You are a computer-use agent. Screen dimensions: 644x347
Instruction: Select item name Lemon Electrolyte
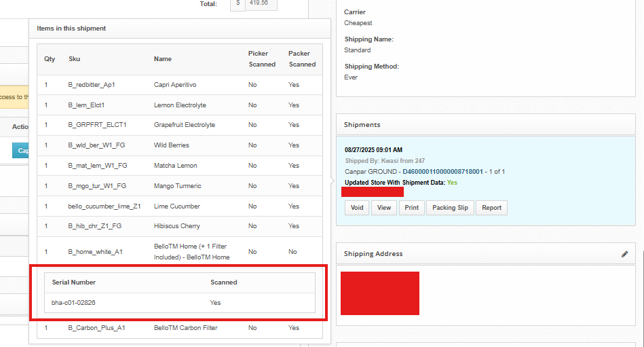(x=180, y=105)
